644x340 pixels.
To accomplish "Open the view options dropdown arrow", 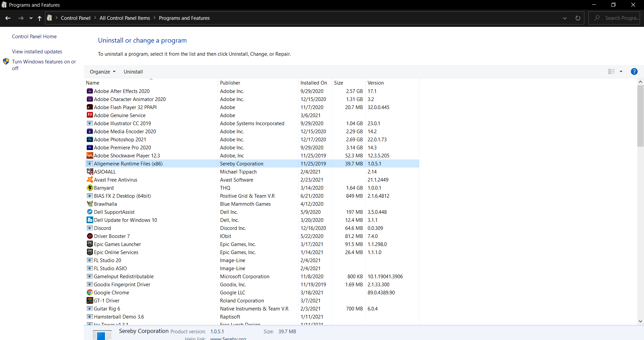I will pos(621,71).
